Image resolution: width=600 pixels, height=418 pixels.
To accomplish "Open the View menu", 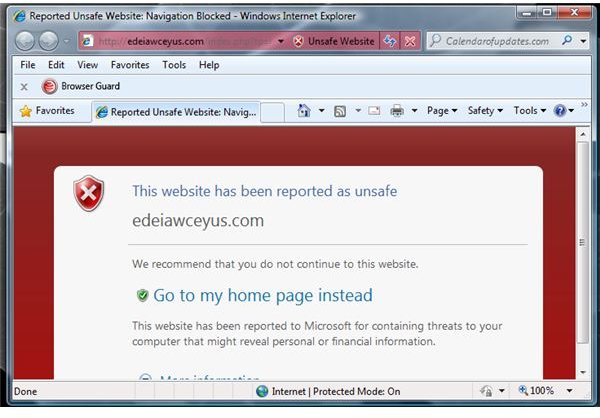I will point(87,65).
